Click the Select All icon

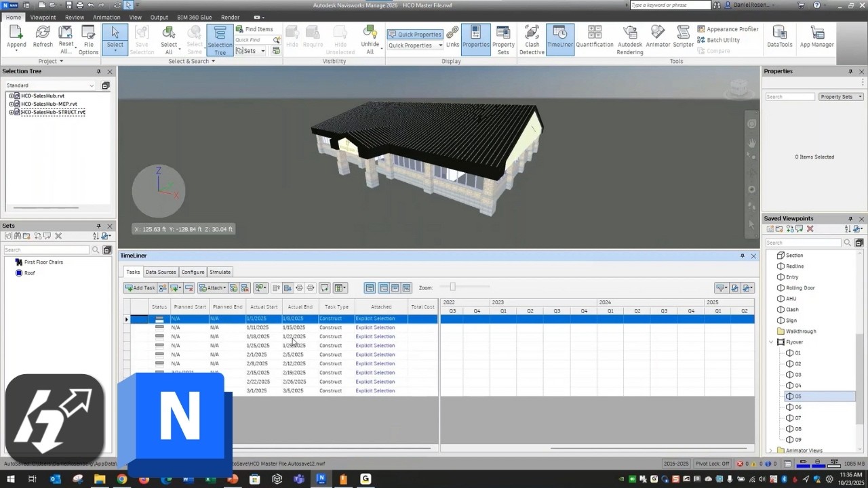pyautogui.click(x=169, y=40)
